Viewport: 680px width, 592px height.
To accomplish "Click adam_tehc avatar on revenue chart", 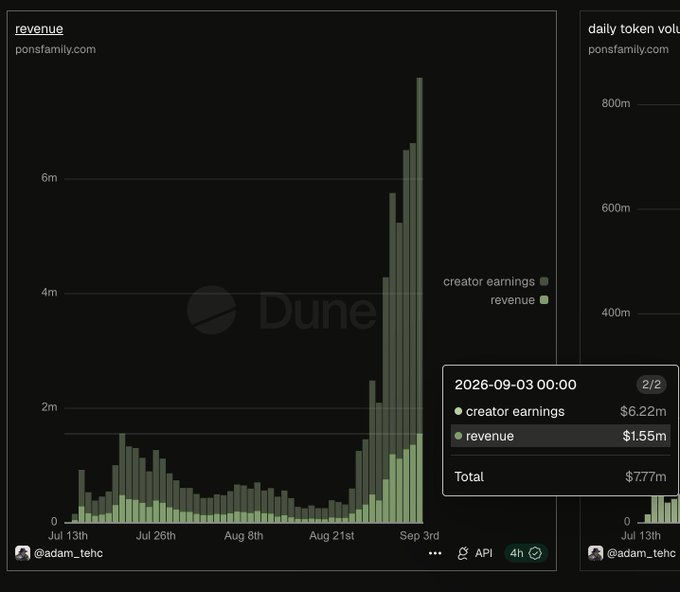I will 23,553.
